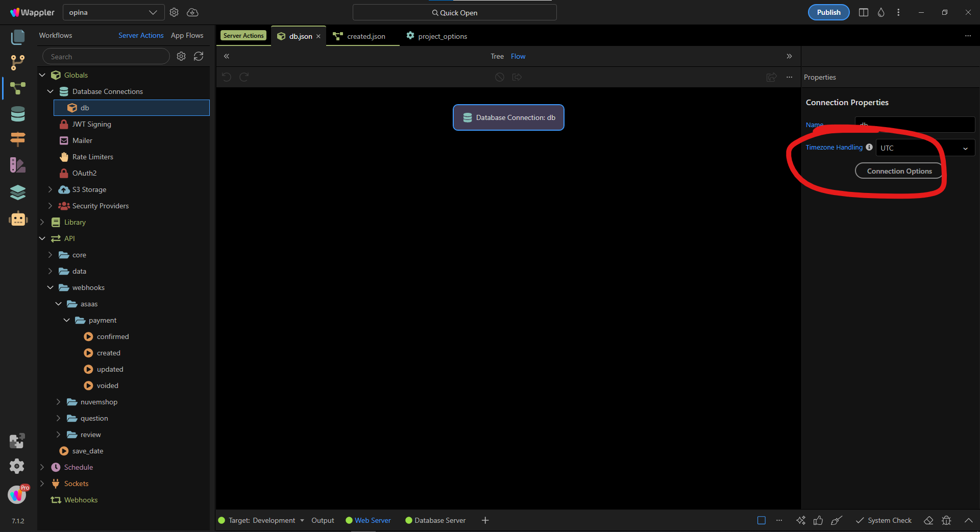Open the extensions puzzle icon in sidebar
This screenshot has width=980, height=532.
tap(17, 441)
